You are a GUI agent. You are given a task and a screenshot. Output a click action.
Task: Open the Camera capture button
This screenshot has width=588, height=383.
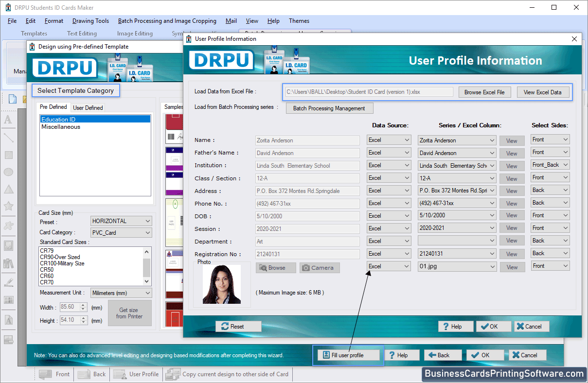pyautogui.click(x=320, y=268)
